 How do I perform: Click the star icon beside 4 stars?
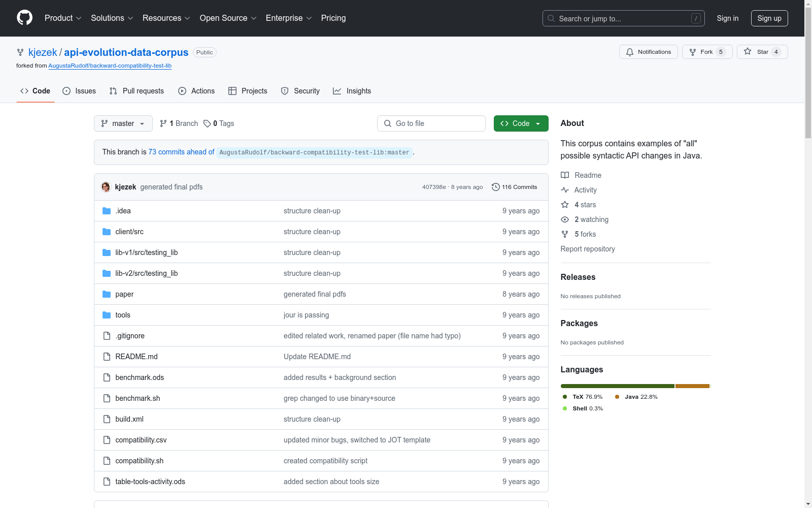click(565, 205)
